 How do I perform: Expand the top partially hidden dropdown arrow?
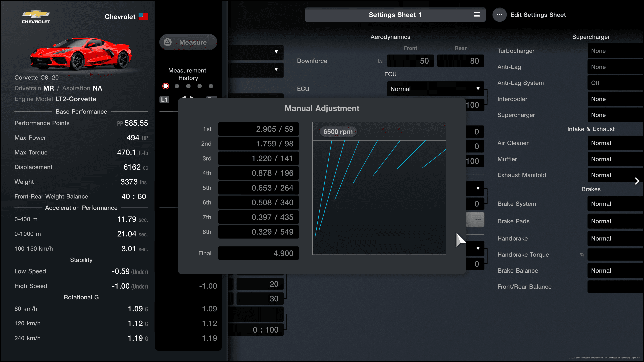[276, 52]
